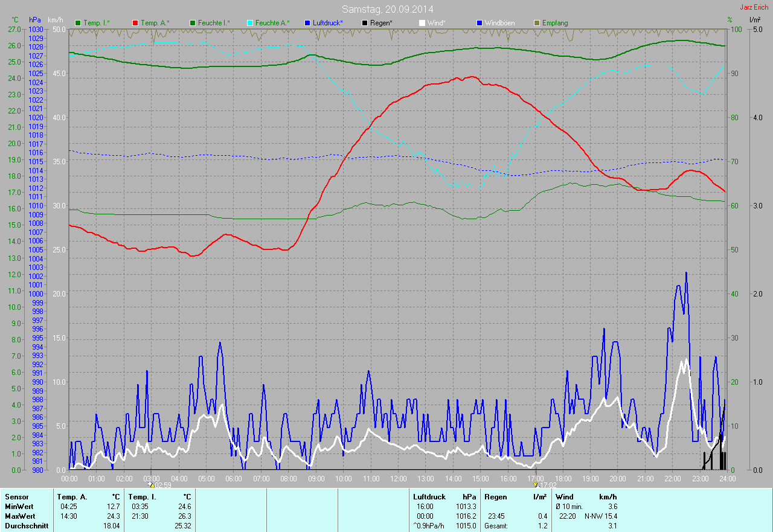Screen dimensions: 773x532
Task: Click the blue Luftdruck legend square
Action: pos(307,23)
